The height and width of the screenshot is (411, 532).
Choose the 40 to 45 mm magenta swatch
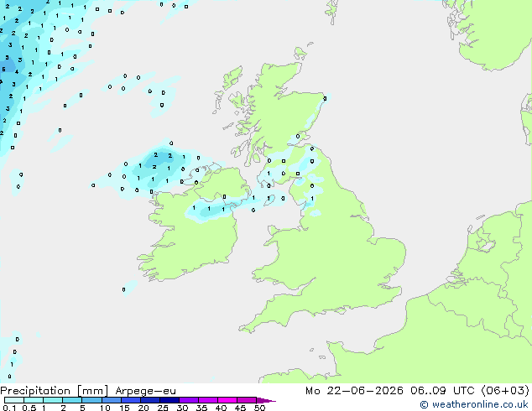(227, 400)
